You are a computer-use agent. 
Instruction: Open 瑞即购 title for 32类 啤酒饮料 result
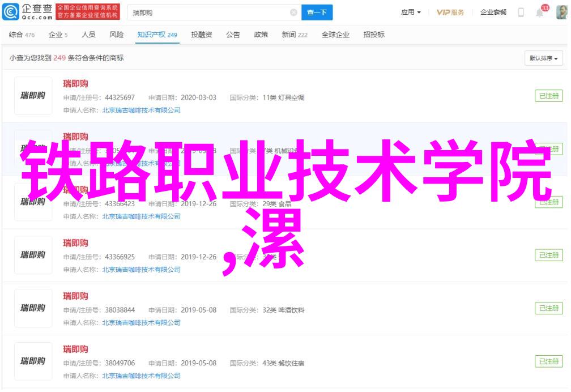(75, 296)
